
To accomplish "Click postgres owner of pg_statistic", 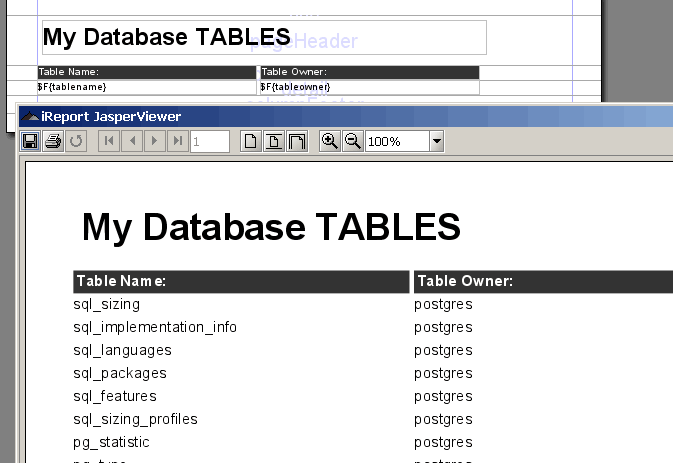I will (x=443, y=443).
